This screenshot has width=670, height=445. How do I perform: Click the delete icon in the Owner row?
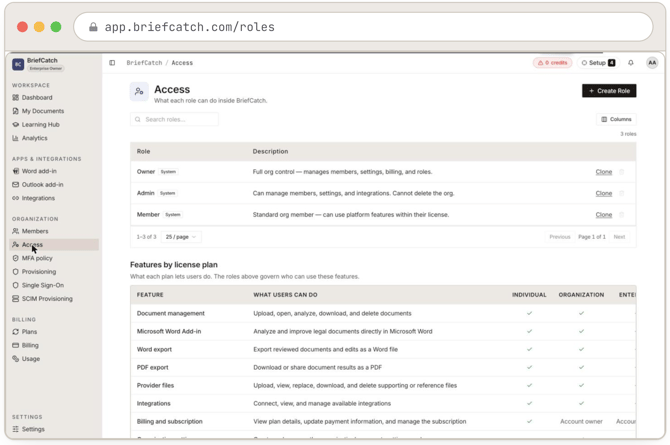pos(622,172)
